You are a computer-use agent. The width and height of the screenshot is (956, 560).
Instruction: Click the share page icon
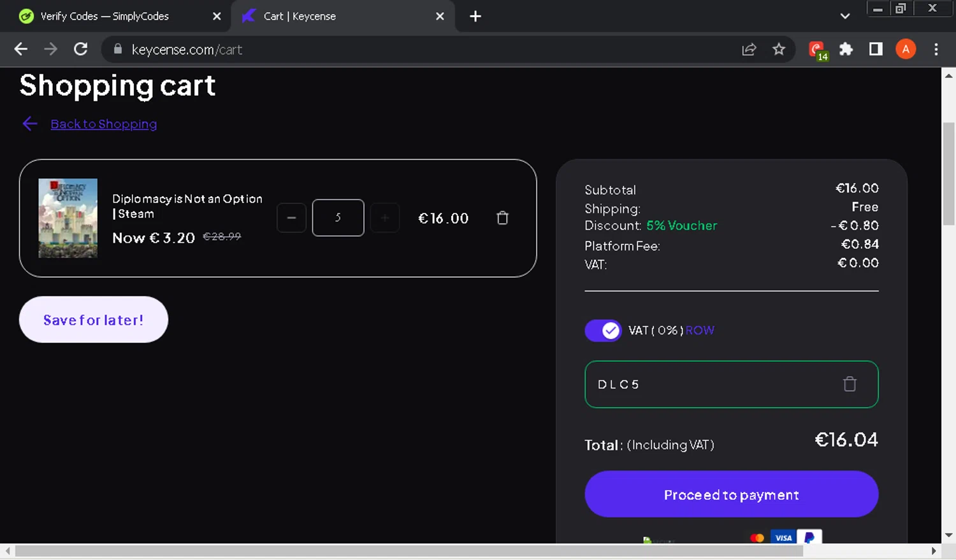[x=750, y=50]
